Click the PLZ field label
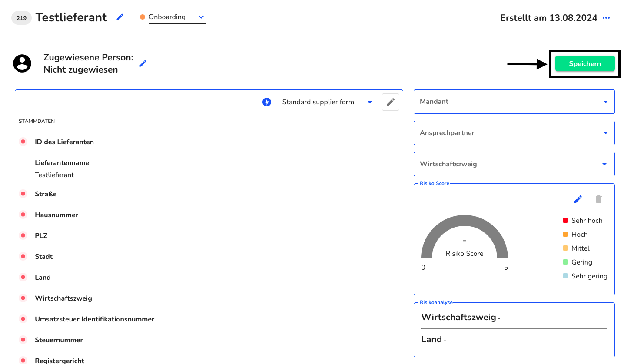 pyautogui.click(x=41, y=236)
